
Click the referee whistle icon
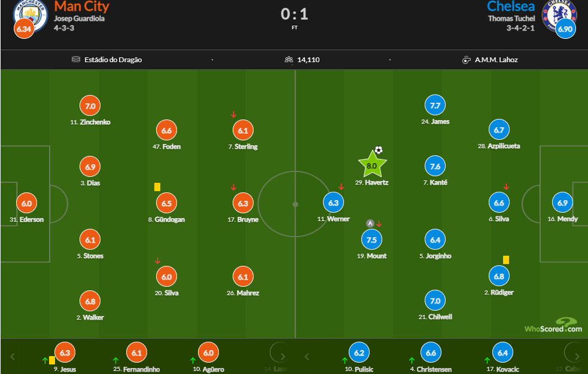pyautogui.click(x=466, y=60)
